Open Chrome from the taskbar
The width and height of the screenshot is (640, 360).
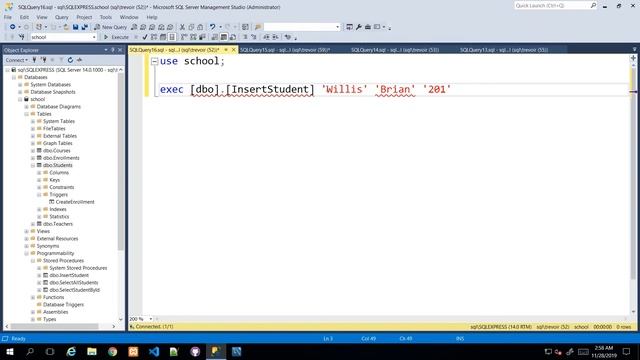tap(113, 351)
